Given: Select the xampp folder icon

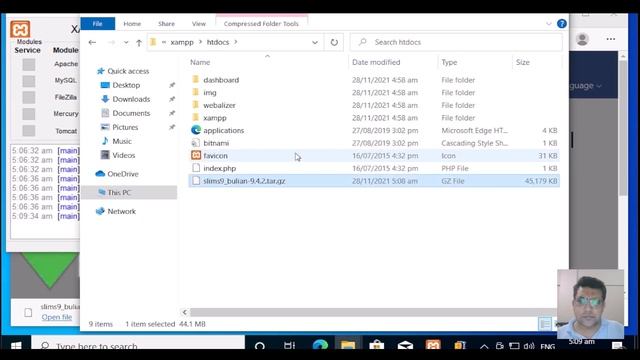Looking at the screenshot, I should pos(196,118).
